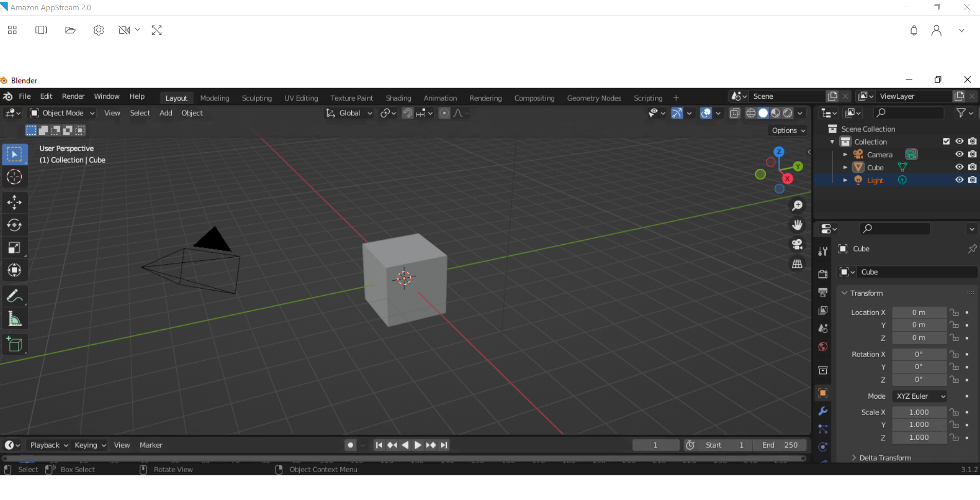
Task: Open the Object Mode dropdown
Action: click(x=63, y=113)
